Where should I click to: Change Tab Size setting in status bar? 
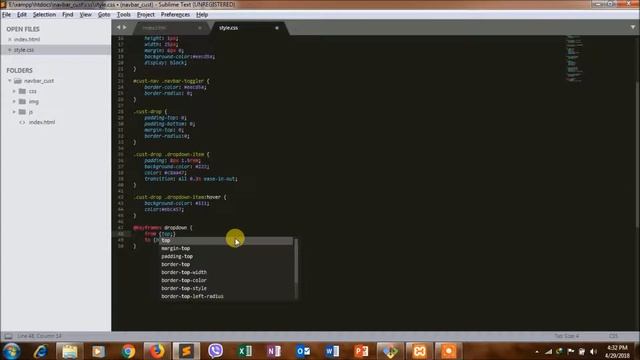567,336
